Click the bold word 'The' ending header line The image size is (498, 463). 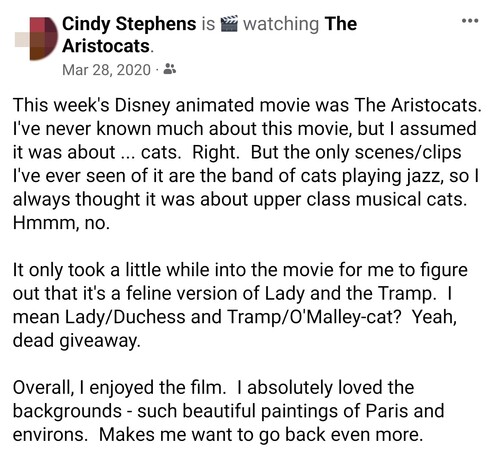point(341,24)
